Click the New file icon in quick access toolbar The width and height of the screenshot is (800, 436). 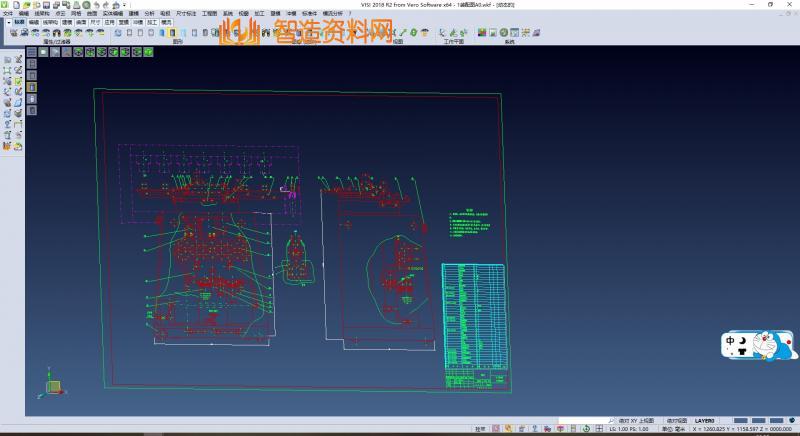pyautogui.click(x=17, y=5)
